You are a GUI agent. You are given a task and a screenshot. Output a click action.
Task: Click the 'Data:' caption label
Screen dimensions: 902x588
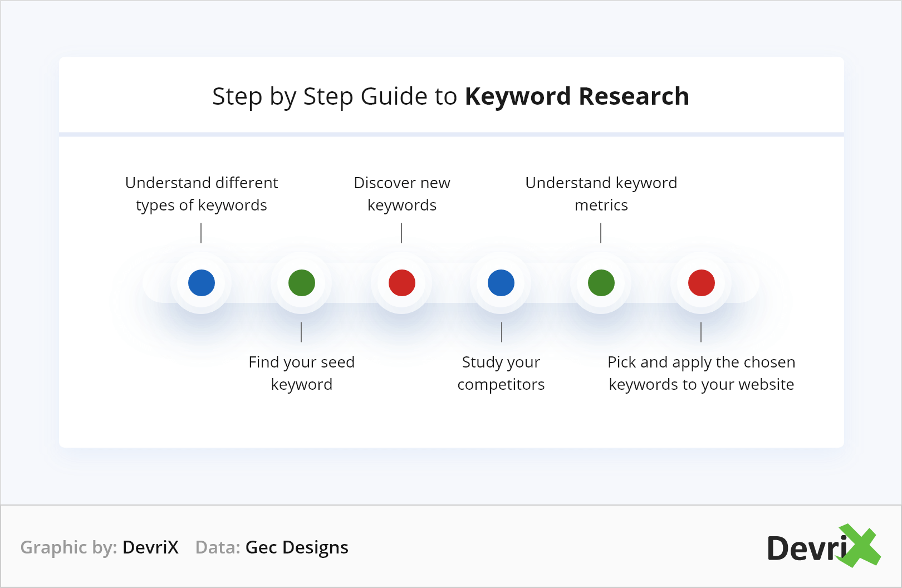click(218, 547)
